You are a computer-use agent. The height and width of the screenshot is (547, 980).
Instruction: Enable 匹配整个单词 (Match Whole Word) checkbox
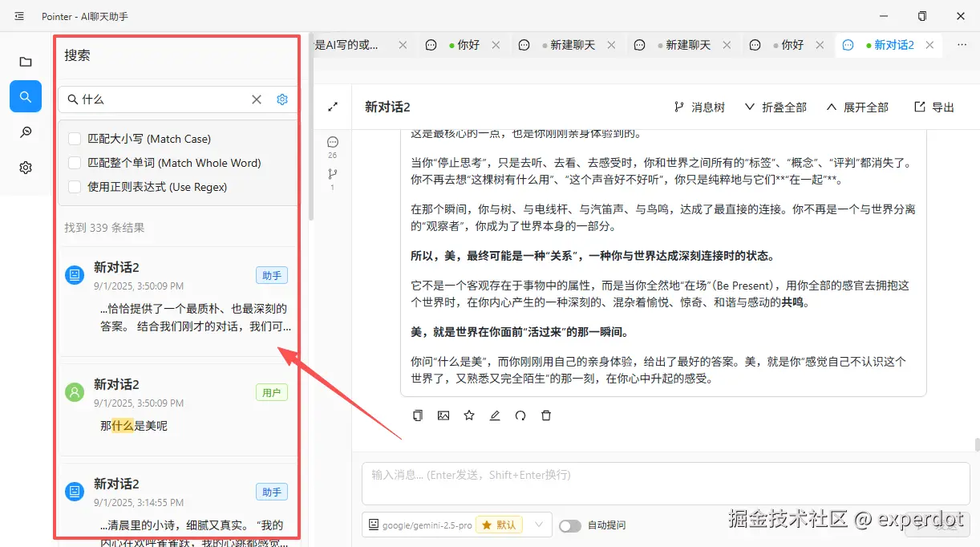75,163
